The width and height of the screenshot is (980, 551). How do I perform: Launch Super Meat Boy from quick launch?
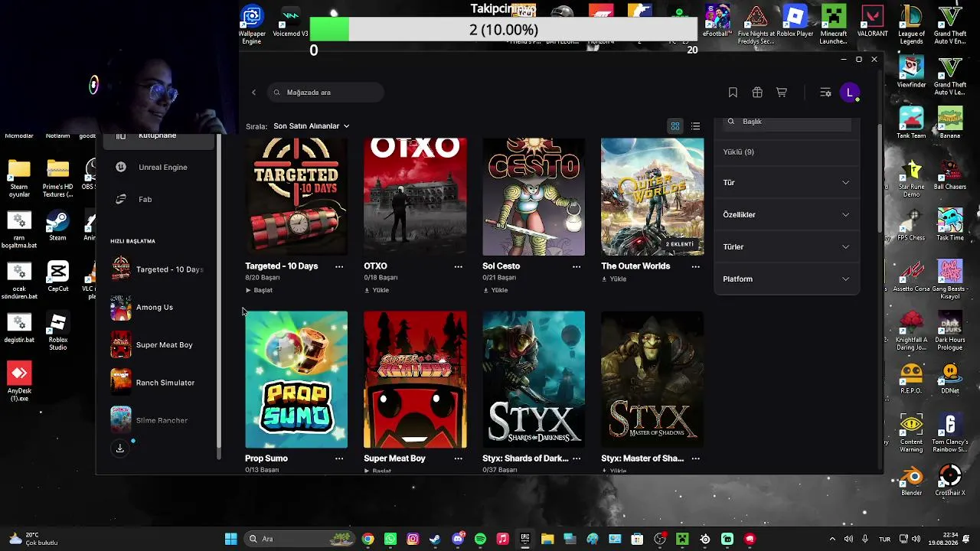point(158,345)
